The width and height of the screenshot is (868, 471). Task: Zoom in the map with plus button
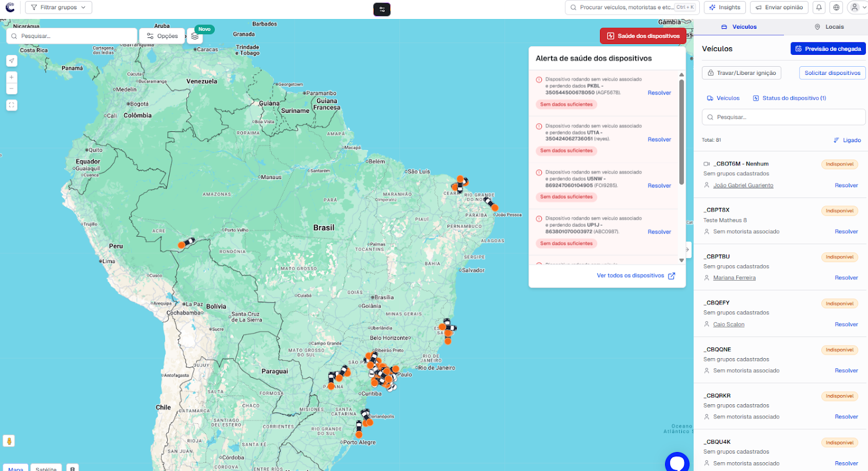click(11, 77)
